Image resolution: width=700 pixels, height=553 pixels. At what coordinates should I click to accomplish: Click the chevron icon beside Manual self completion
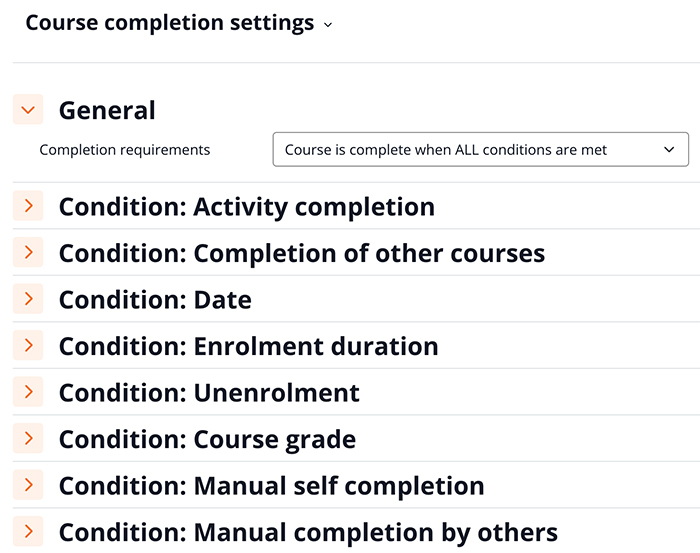28,485
